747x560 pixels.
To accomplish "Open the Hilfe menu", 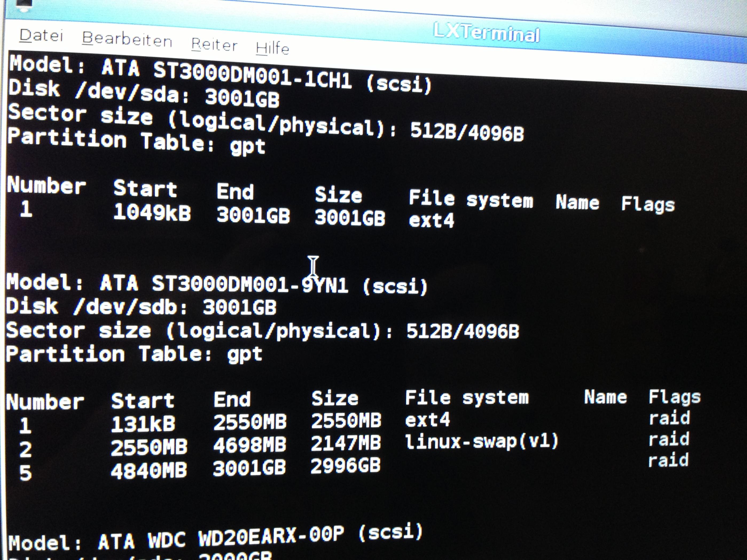I will [x=272, y=49].
